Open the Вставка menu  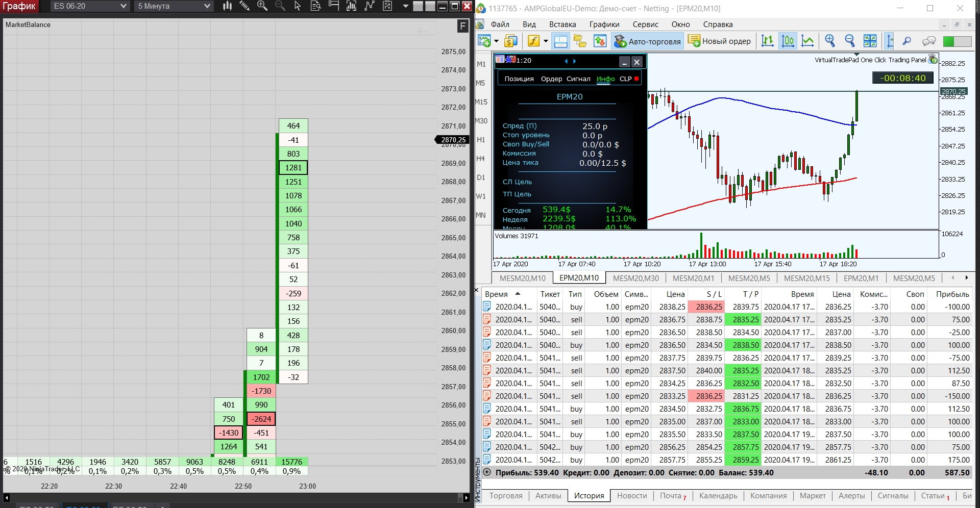tap(562, 24)
